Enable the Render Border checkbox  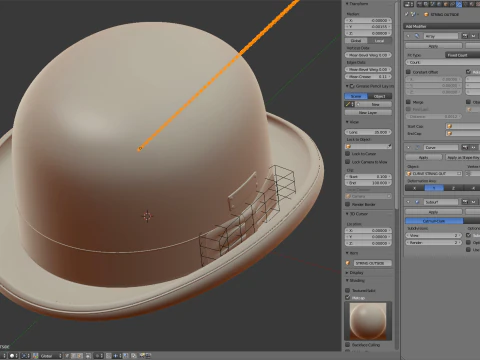348,204
